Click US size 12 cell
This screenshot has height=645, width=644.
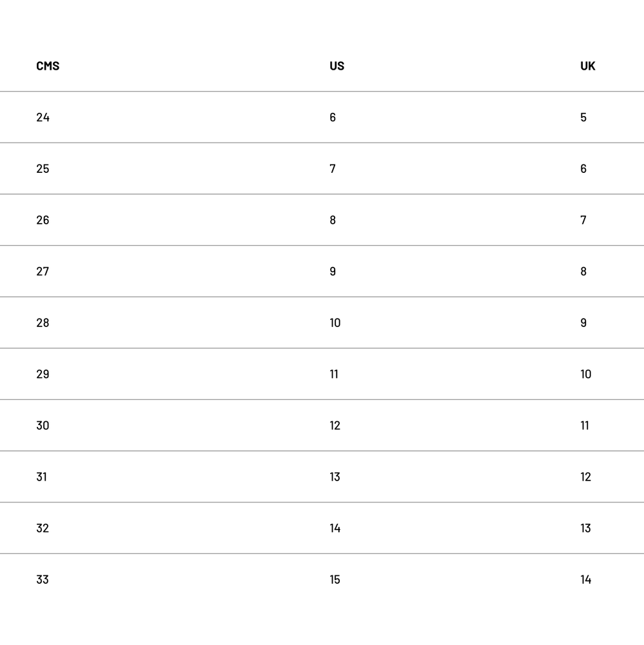coord(335,426)
